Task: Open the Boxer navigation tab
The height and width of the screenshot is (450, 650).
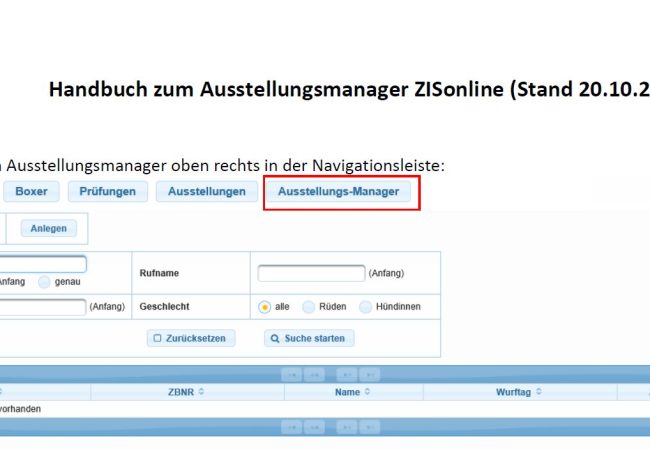Action: coord(31,191)
